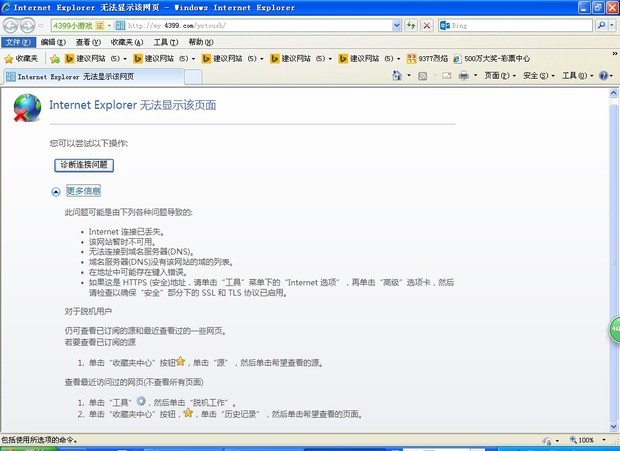Click the star icon after 收藏夹中心 按钮 in step 1

tap(180, 361)
